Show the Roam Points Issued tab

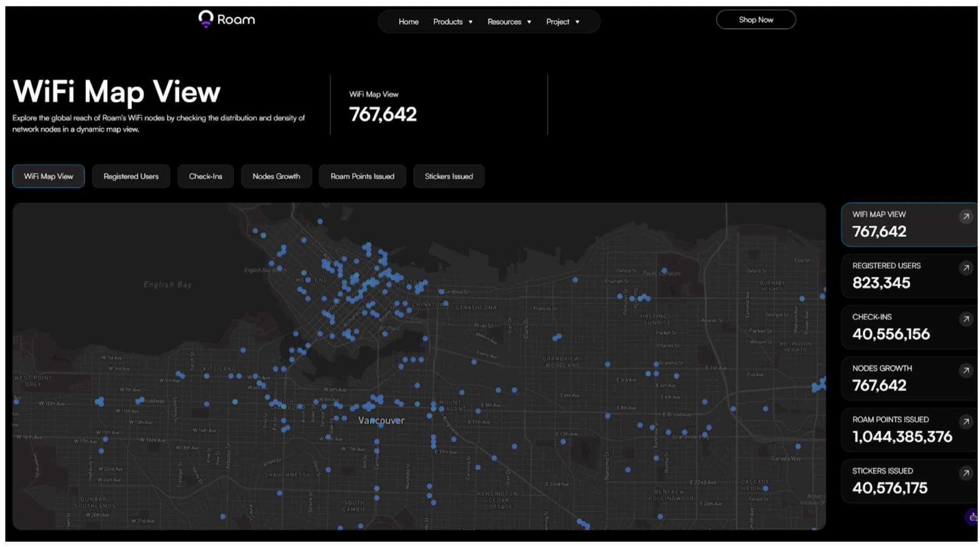tap(362, 176)
